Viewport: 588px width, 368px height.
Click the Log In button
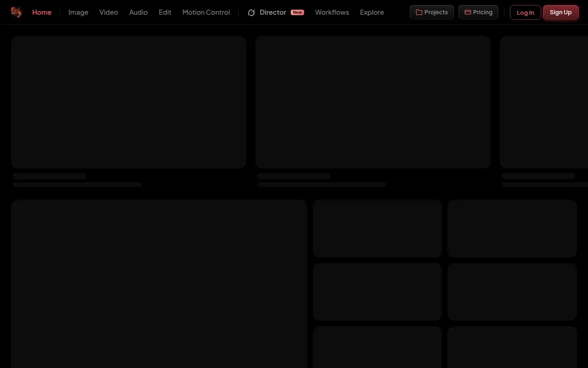pos(526,12)
